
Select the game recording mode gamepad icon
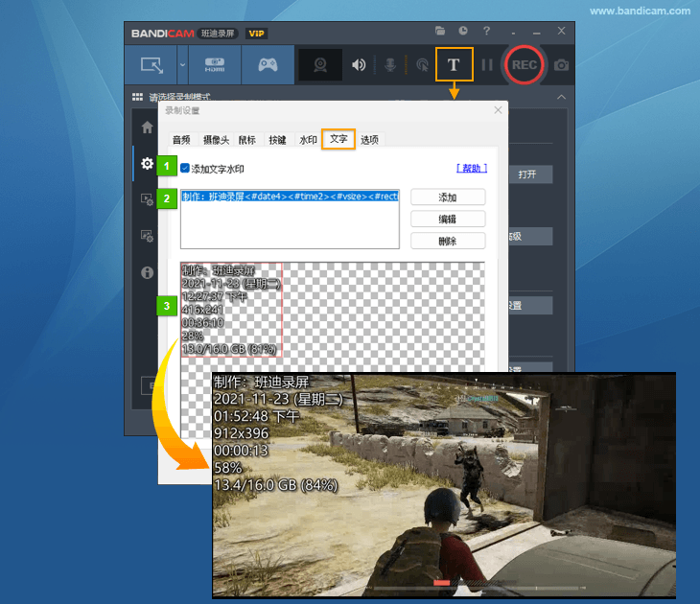click(268, 65)
